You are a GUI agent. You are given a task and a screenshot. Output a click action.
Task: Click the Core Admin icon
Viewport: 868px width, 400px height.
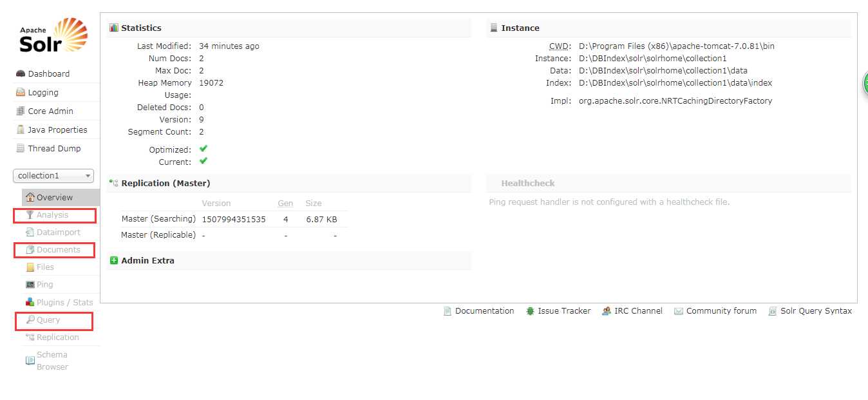[21, 111]
